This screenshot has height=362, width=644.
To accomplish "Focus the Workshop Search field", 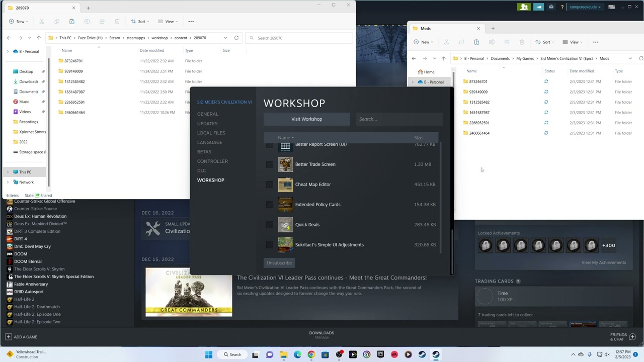I will pyautogui.click(x=398, y=119).
